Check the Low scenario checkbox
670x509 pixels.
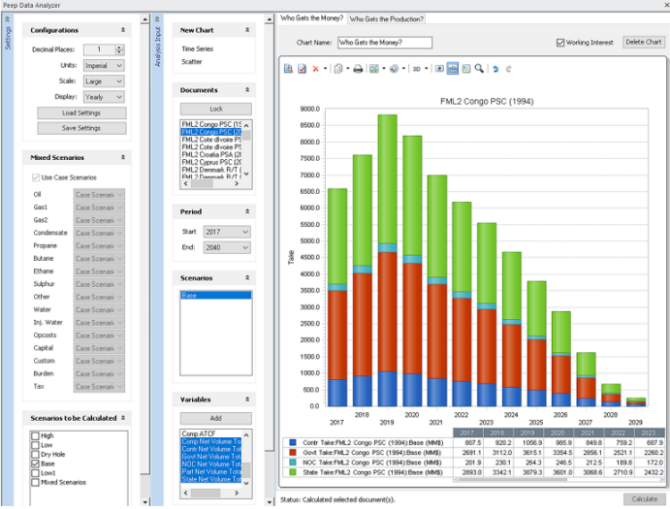[35, 445]
